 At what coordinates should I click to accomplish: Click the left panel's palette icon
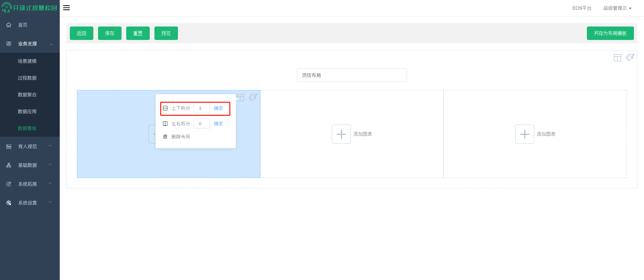(253, 97)
